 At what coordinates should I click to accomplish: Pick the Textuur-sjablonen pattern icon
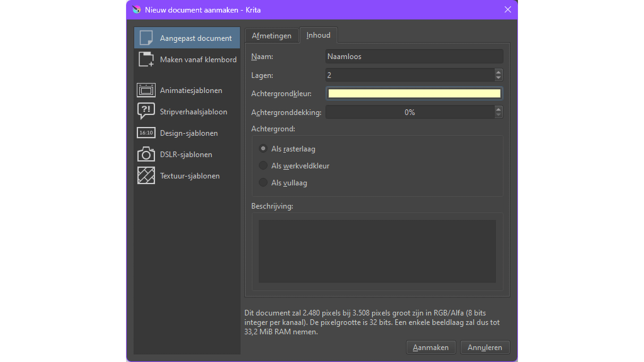[146, 176]
